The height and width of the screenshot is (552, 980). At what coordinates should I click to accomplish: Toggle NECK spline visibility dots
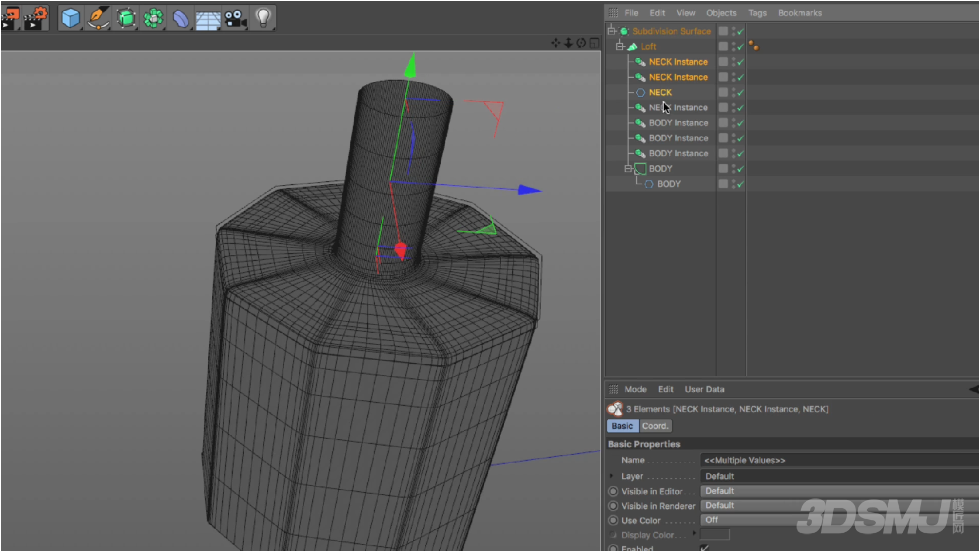point(733,92)
